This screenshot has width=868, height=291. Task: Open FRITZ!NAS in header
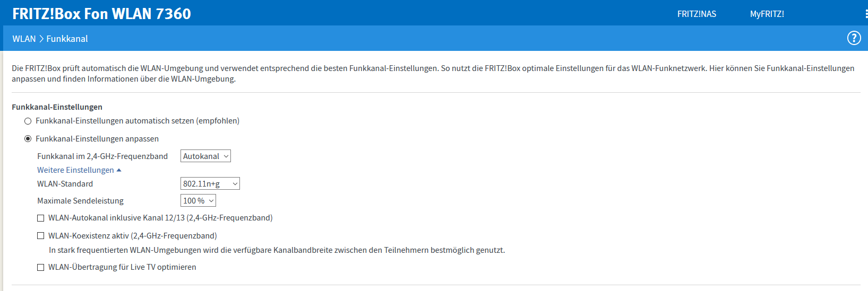pyautogui.click(x=697, y=14)
